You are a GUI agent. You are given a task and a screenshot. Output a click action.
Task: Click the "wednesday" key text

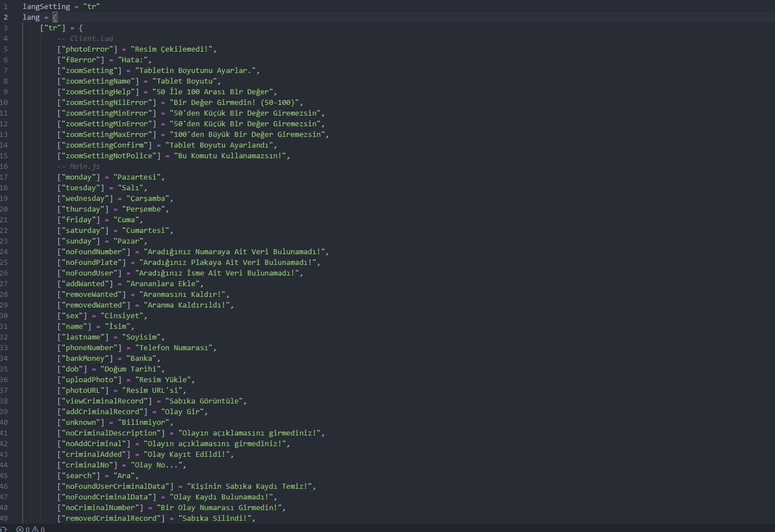pos(85,199)
